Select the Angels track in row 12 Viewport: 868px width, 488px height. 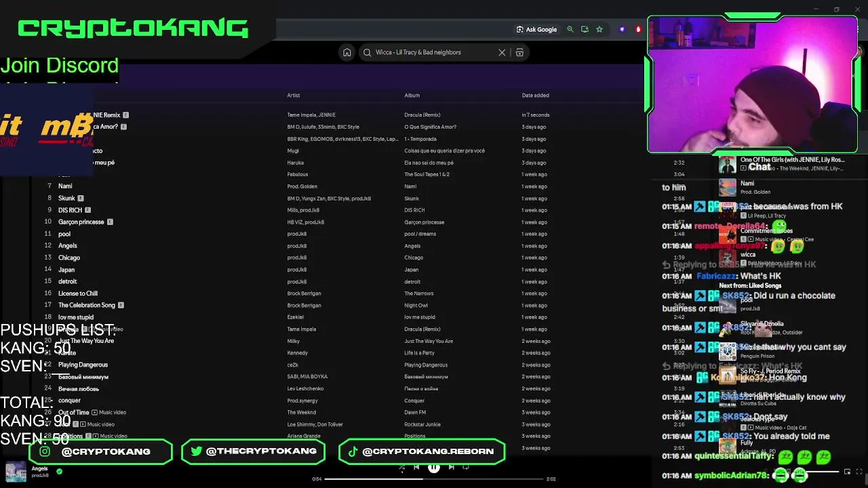(68, 246)
